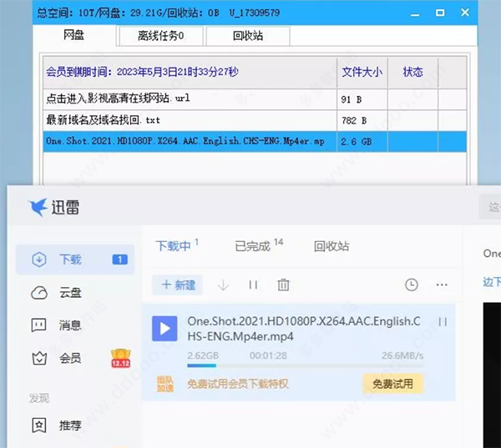The width and height of the screenshot is (501, 448).
Task: Maximize the cloud disk window
Action: pos(440,13)
